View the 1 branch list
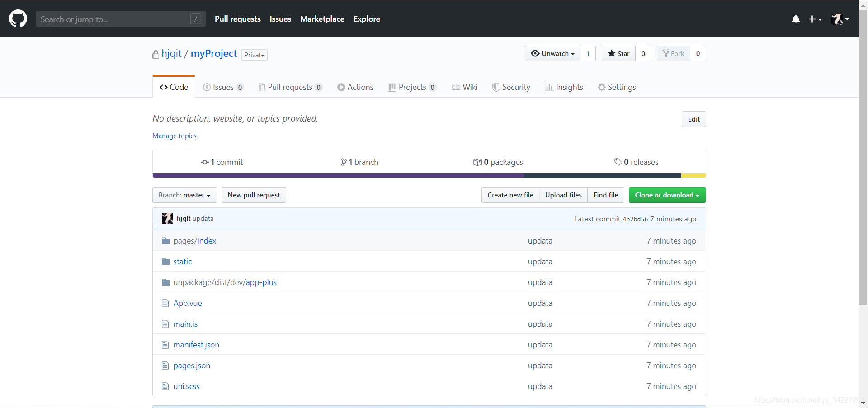Viewport: 868px width, 408px height. pos(359,162)
